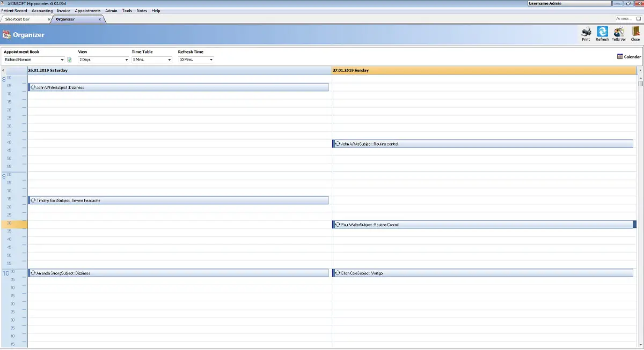
Task: Click recurrence icon on Ellen Cole appointment
Action: [338, 273]
